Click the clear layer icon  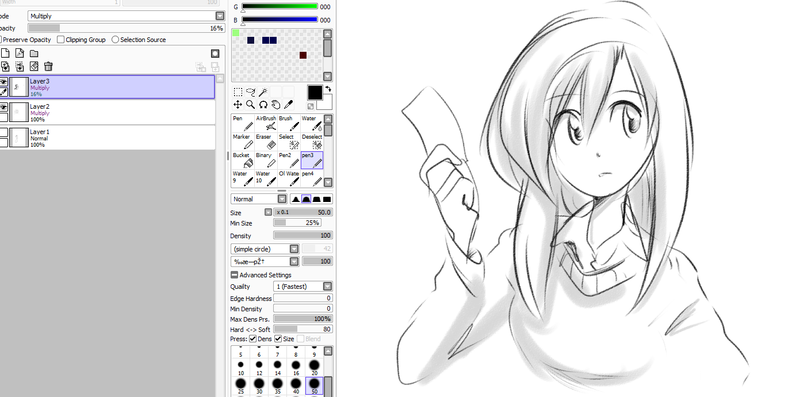[34, 66]
